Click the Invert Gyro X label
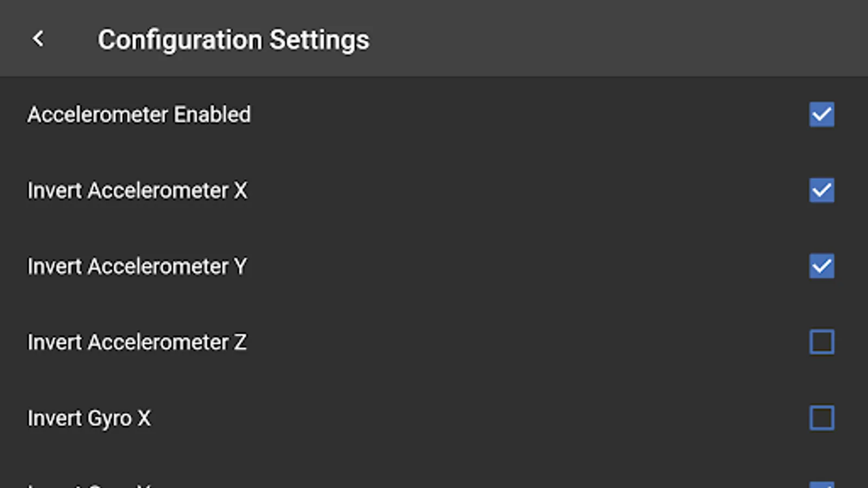The width and height of the screenshot is (868, 488). [x=89, y=418]
